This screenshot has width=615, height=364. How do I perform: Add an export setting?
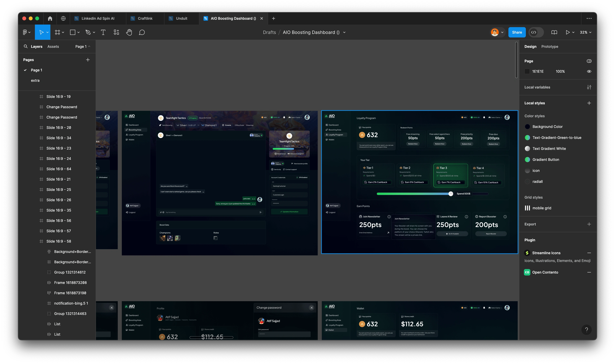tap(589, 224)
